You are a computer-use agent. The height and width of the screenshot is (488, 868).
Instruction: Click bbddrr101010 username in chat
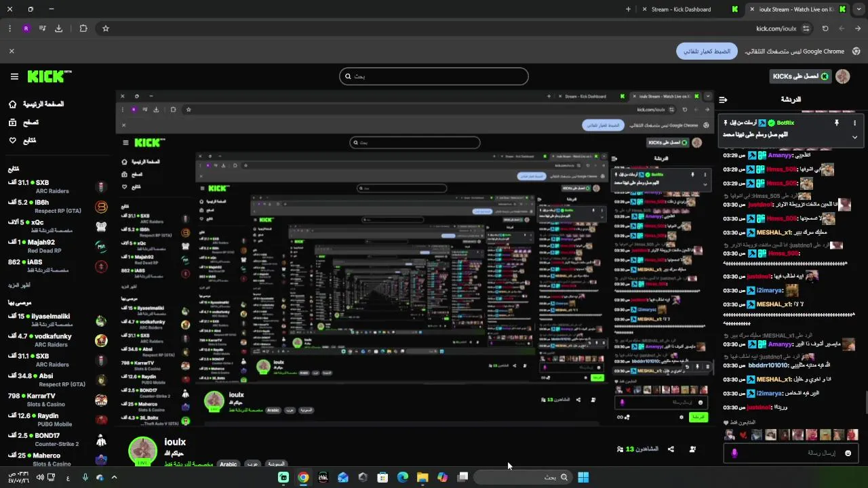click(768, 365)
